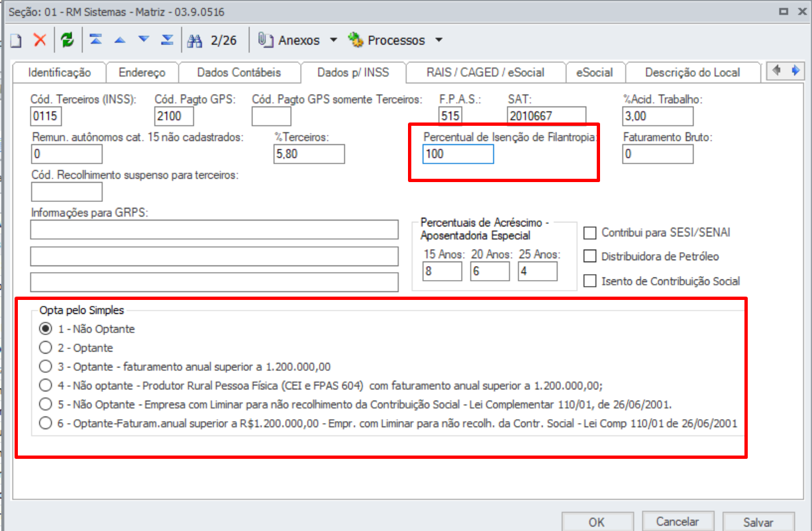Select option 6 Optante-Faturam. anual superior
The height and width of the screenshot is (531, 812).
45,423
